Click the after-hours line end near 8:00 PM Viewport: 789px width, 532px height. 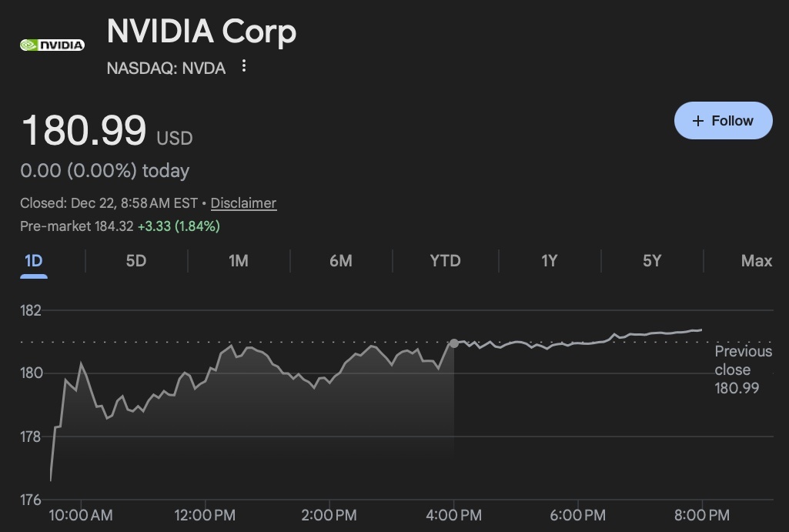(700, 330)
